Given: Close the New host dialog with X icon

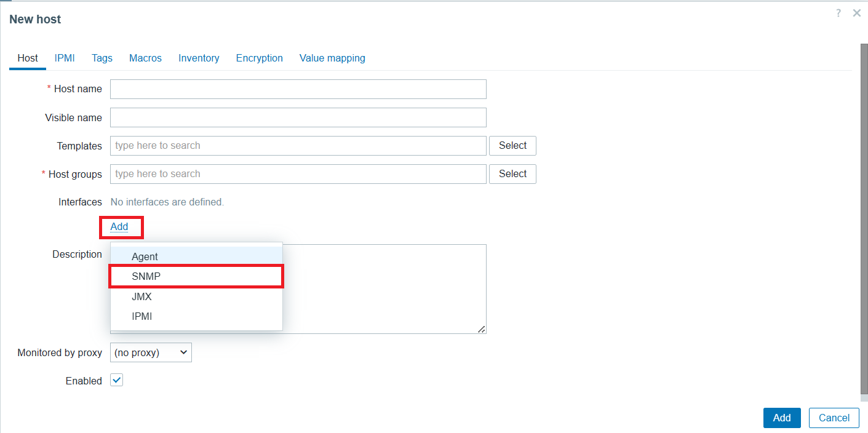Looking at the screenshot, I should click(x=856, y=12).
